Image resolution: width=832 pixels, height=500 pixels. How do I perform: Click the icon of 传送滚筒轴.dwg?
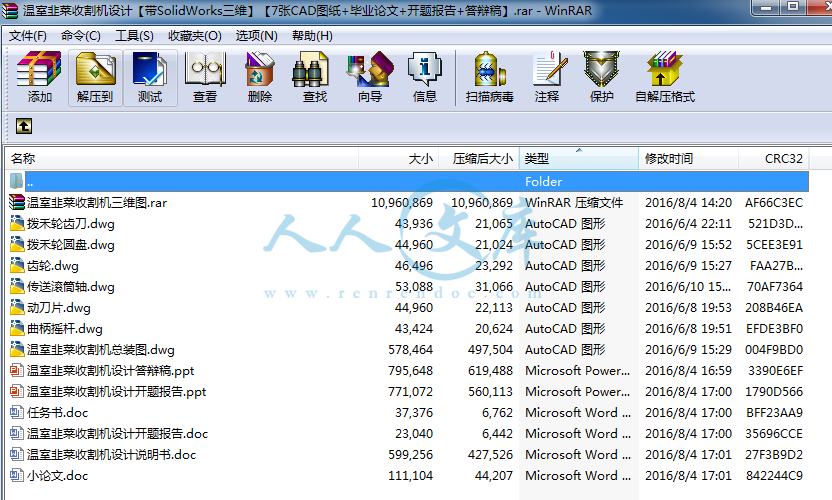(16, 287)
